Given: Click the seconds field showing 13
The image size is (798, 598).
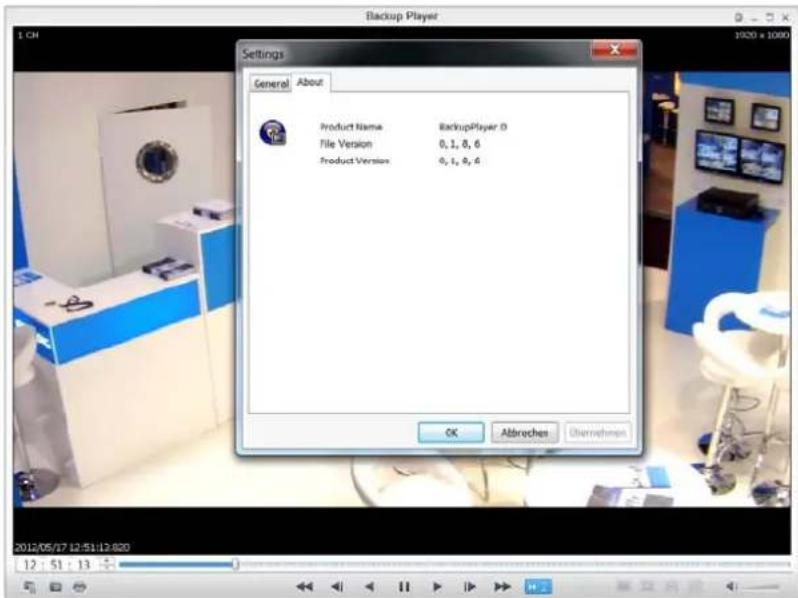Looking at the screenshot, I should click(x=83, y=564).
